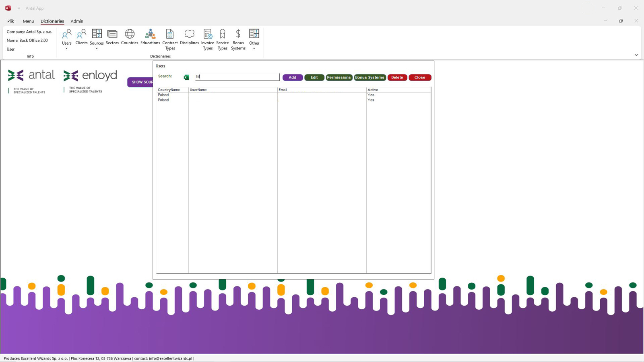Expand the Sources dropdown arrow
The image size is (644, 362).
97,49
